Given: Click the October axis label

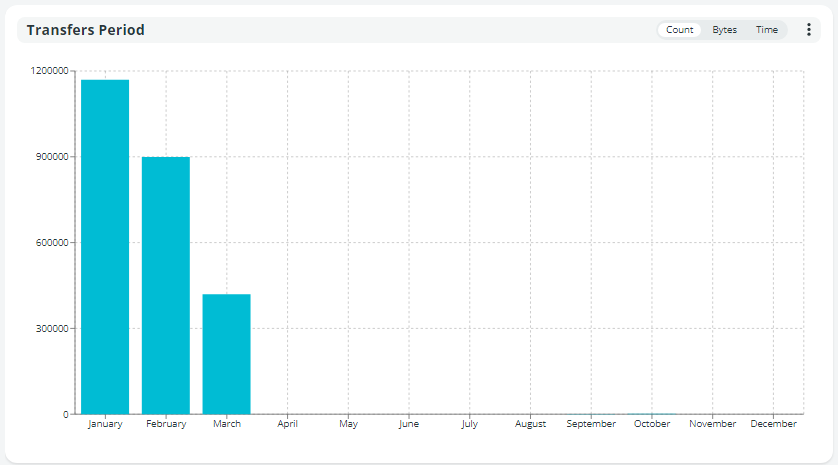Looking at the screenshot, I should (652, 424).
